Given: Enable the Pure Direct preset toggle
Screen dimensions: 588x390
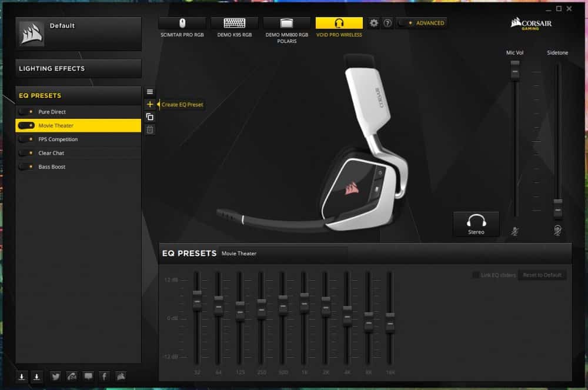Looking at the screenshot, I should pos(26,112).
